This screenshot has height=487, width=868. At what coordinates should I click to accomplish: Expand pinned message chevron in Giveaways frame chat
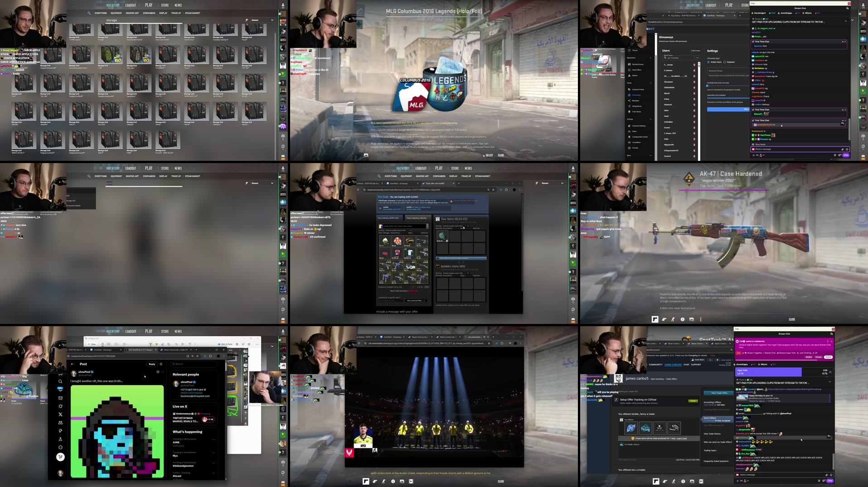pyautogui.click(x=845, y=21)
